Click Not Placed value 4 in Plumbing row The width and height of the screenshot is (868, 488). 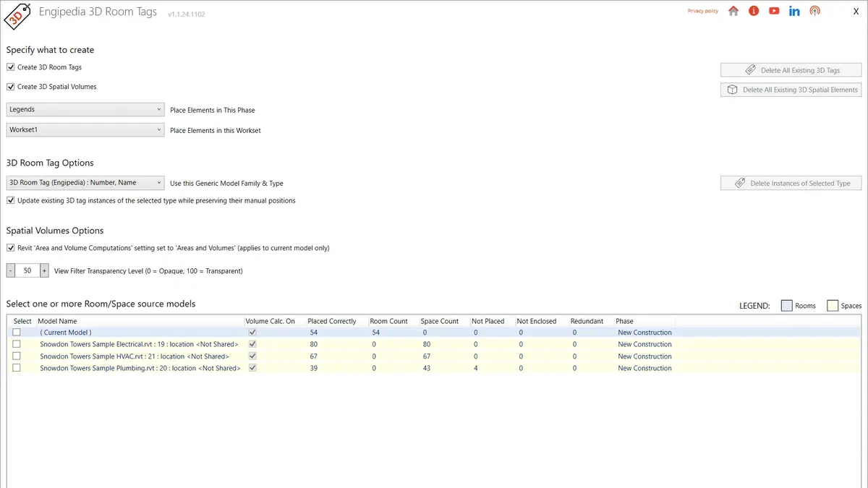(475, 368)
